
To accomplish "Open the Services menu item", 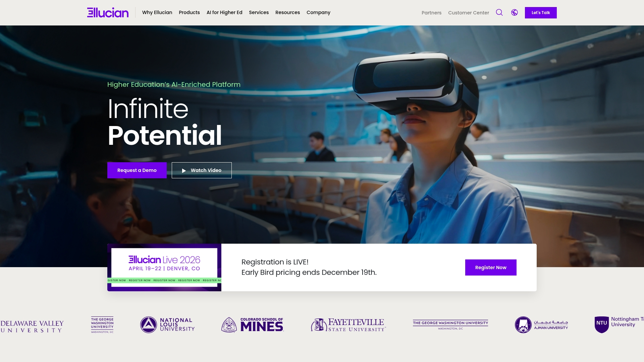I will click(x=259, y=12).
